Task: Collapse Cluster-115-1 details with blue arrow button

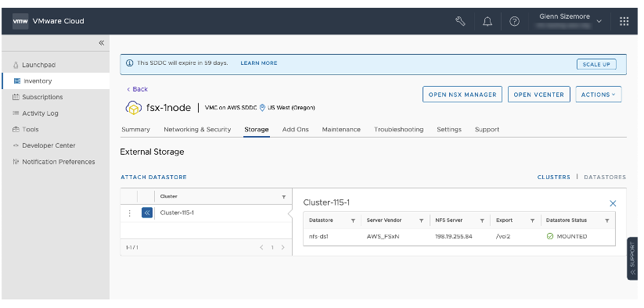Action: 147,213
